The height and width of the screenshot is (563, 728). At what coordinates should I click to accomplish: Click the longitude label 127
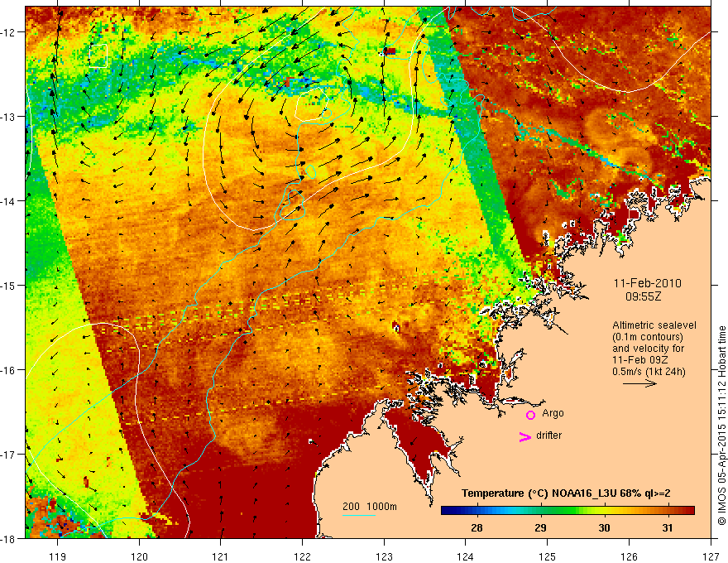click(x=711, y=556)
